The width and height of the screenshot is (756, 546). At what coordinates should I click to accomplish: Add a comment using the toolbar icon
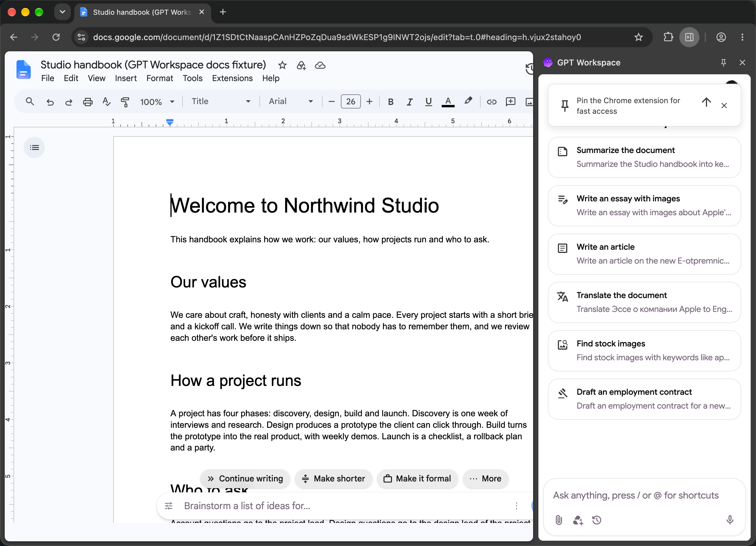(510, 102)
